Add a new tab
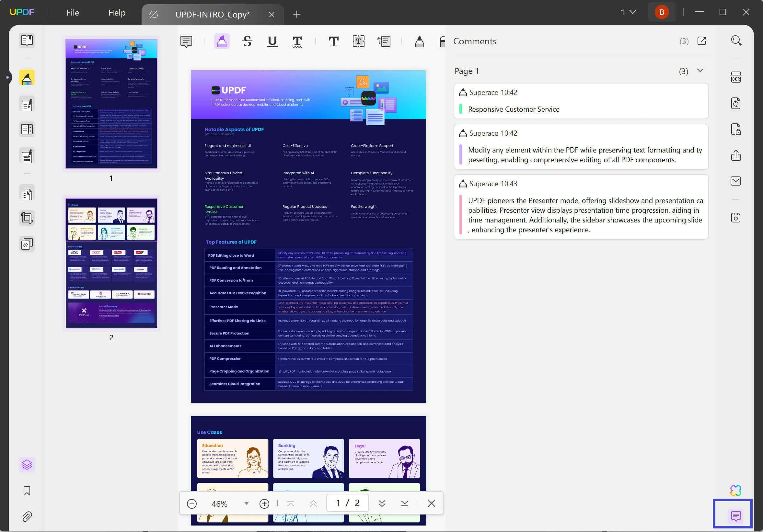 click(296, 14)
